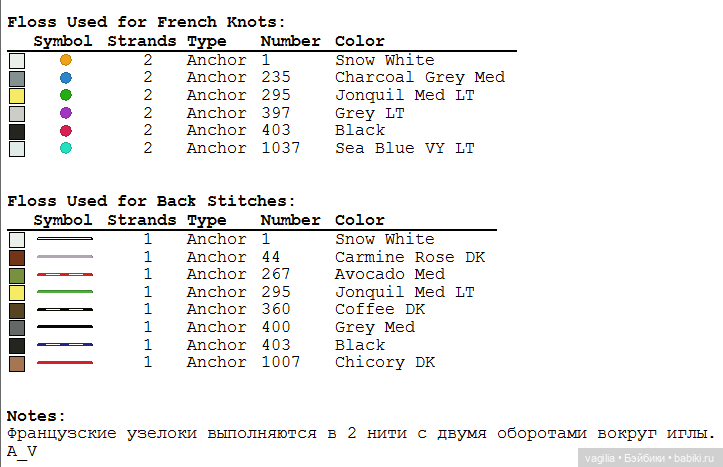Select the Carmine Rose DK brown swatch

(x=16, y=257)
